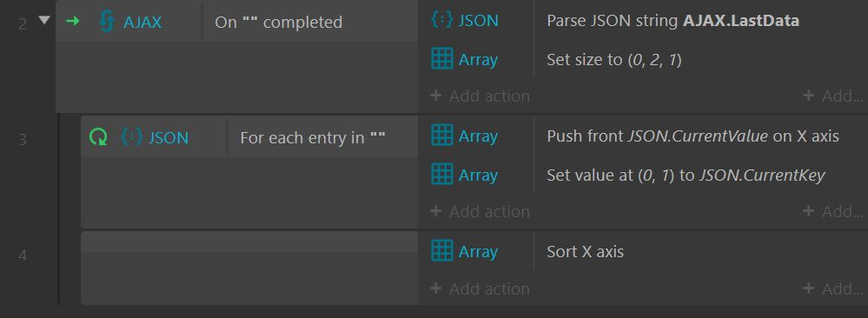Click the Array icon beside Set value at action

click(x=441, y=175)
